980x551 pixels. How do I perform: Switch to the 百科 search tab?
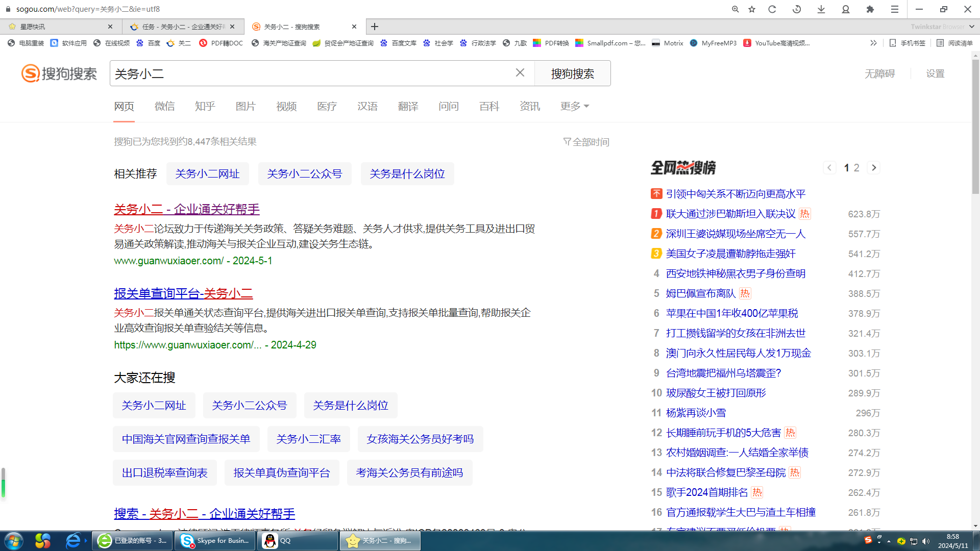click(x=489, y=106)
